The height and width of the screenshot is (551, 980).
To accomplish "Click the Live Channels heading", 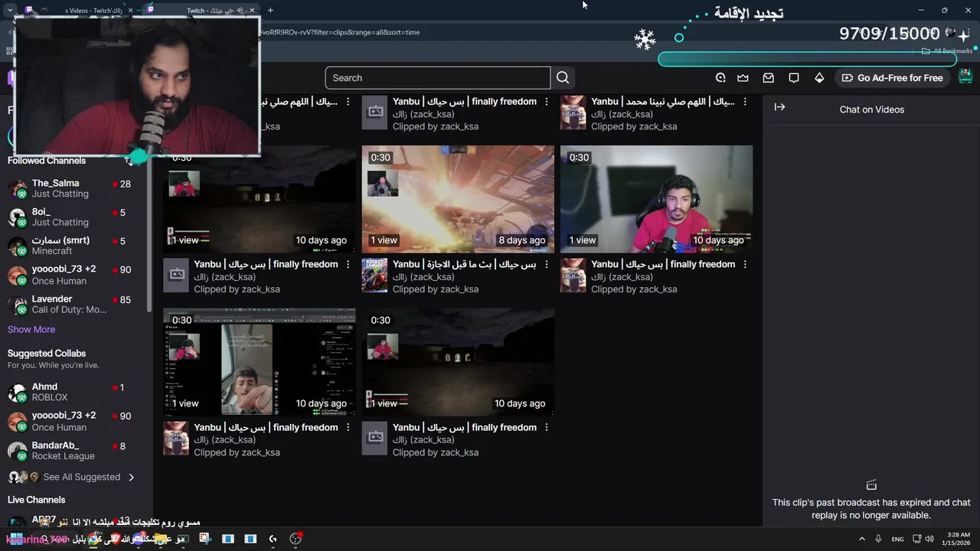I will click(x=36, y=500).
